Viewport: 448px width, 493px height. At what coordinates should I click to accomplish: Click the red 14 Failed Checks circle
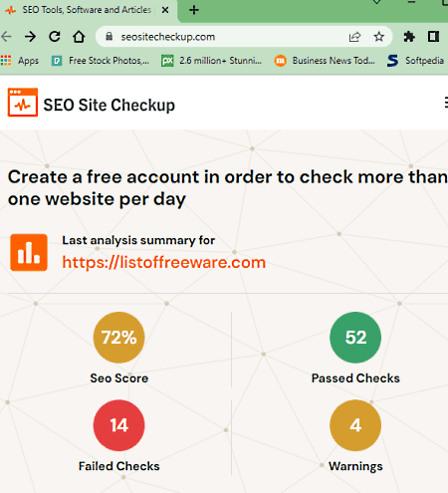118,425
